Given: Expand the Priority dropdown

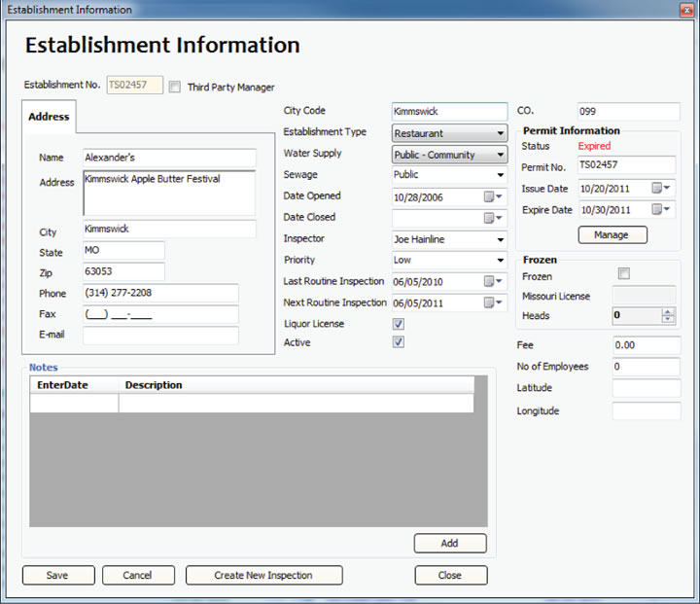Looking at the screenshot, I should (x=500, y=260).
